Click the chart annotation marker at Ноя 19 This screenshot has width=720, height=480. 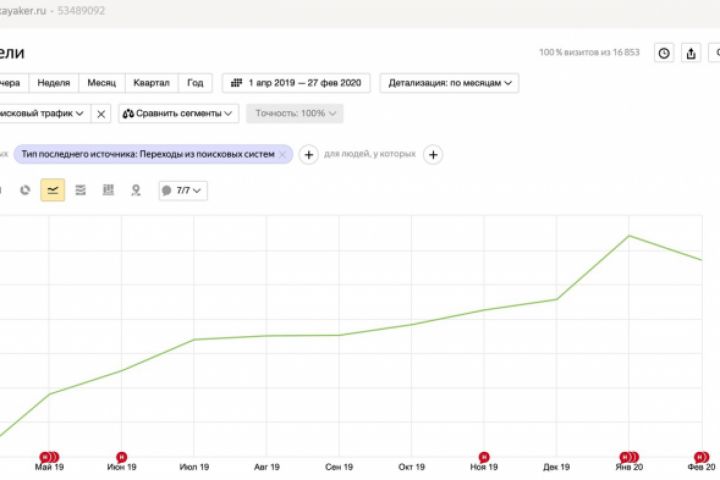(484, 457)
